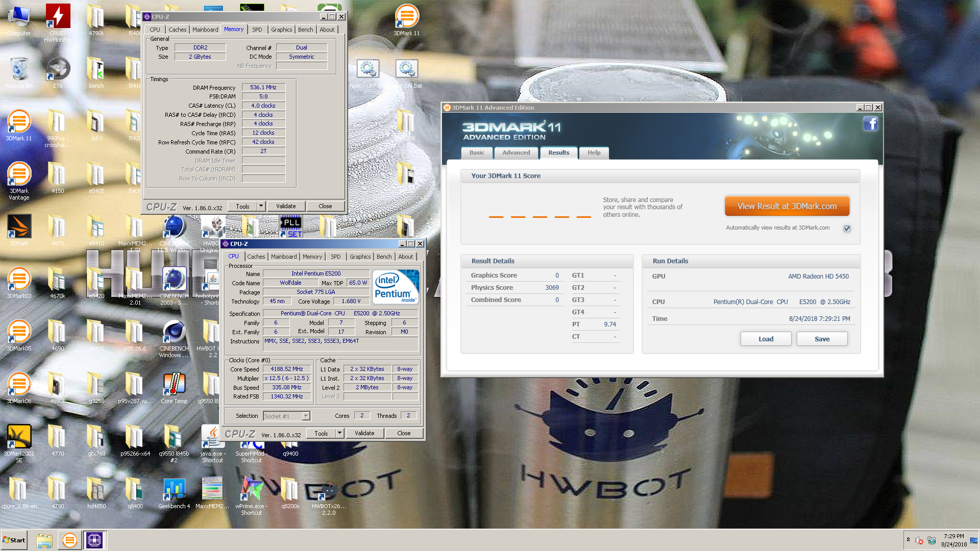
Task: Click the Load button in Run Details
Action: point(766,339)
